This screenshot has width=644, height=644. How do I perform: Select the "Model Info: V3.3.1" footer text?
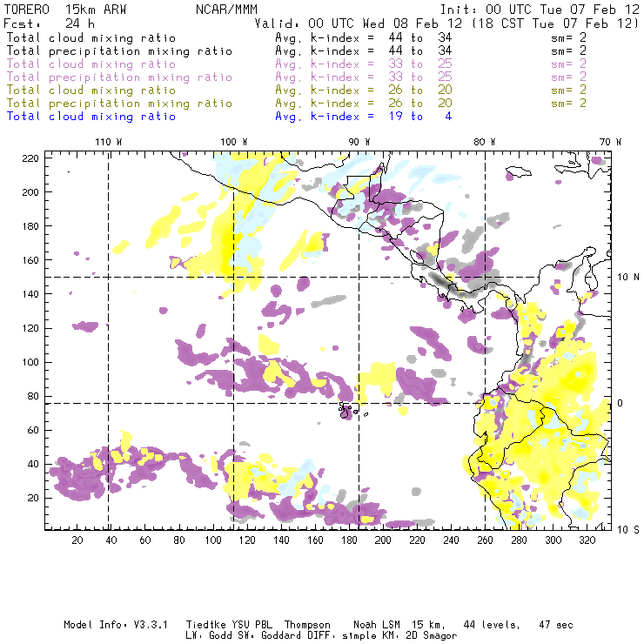[116, 625]
